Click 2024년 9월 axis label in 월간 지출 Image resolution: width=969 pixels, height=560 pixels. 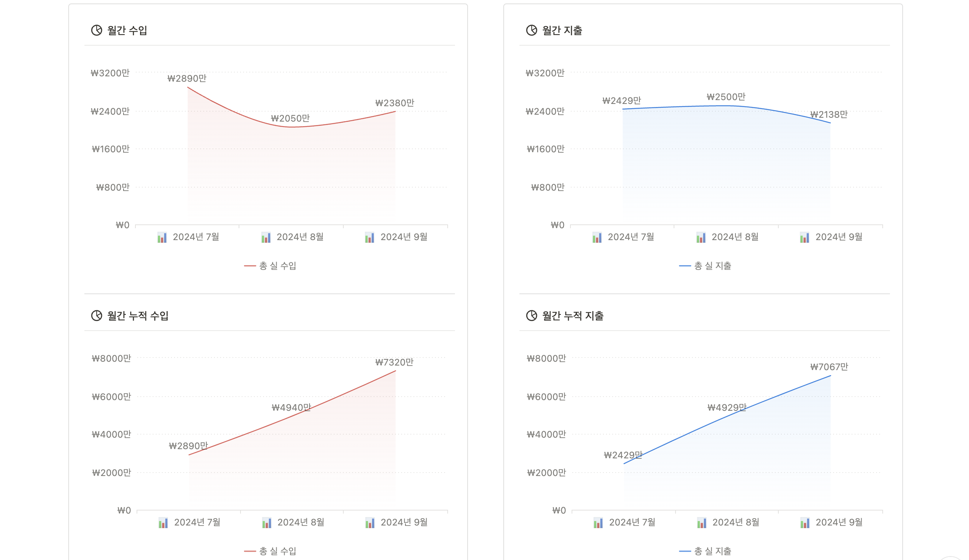(839, 237)
